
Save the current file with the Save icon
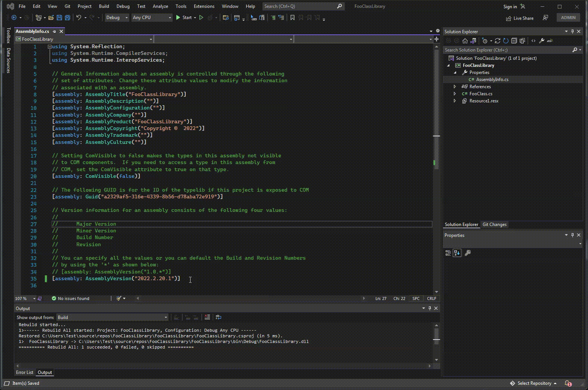click(x=59, y=18)
